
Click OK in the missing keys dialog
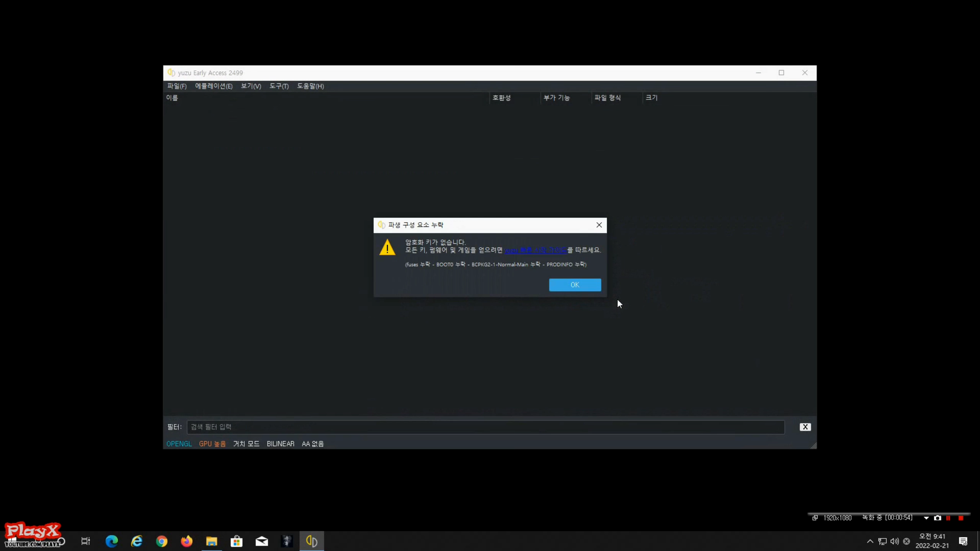click(575, 285)
